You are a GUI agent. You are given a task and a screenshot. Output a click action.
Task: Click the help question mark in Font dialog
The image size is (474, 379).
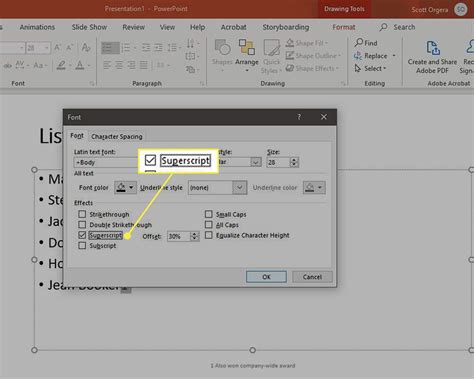pos(299,117)
